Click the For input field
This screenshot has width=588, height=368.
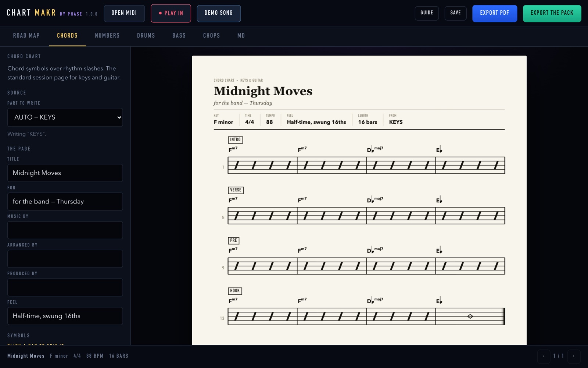click(x=65, y=202)
